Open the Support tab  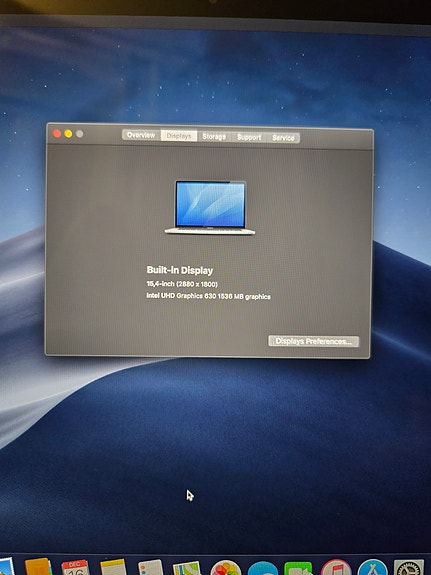coord(249,137)
